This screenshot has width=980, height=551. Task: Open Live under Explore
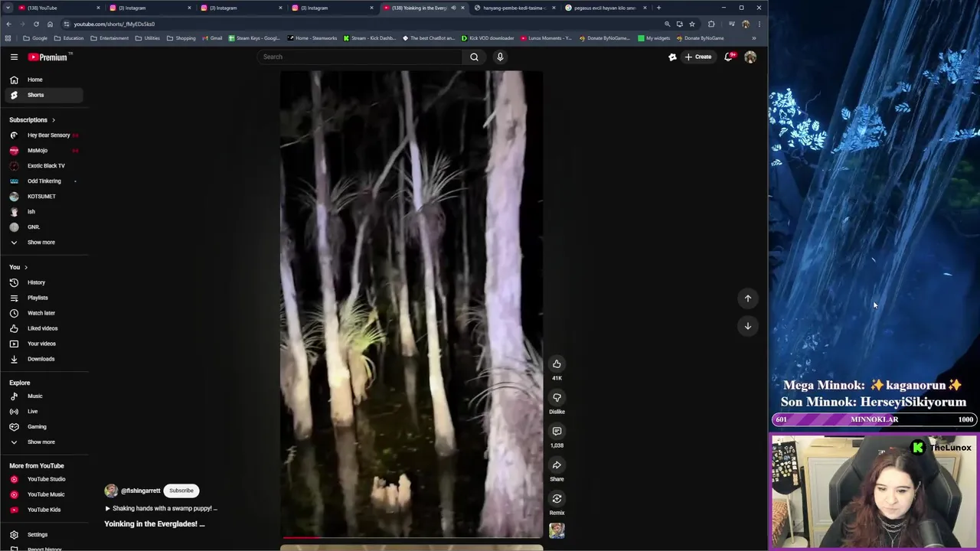point(44,411)
